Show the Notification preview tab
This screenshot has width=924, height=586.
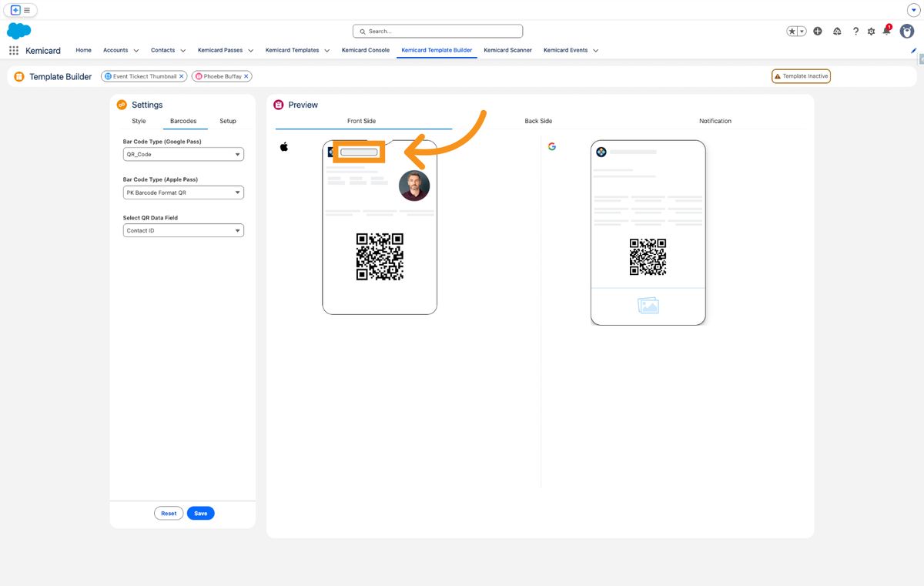[715, 121]
